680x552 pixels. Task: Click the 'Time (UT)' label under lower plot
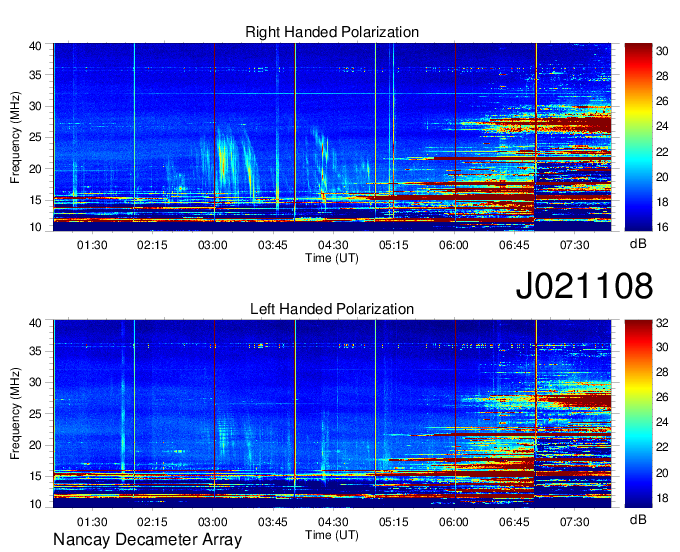point(332,535)
